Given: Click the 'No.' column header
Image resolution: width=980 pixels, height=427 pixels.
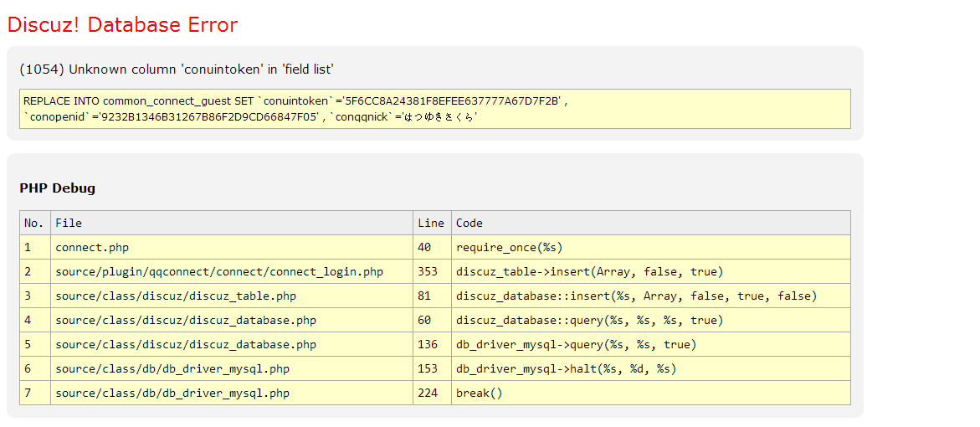Looking at the screenshot, I should [34, 223].
